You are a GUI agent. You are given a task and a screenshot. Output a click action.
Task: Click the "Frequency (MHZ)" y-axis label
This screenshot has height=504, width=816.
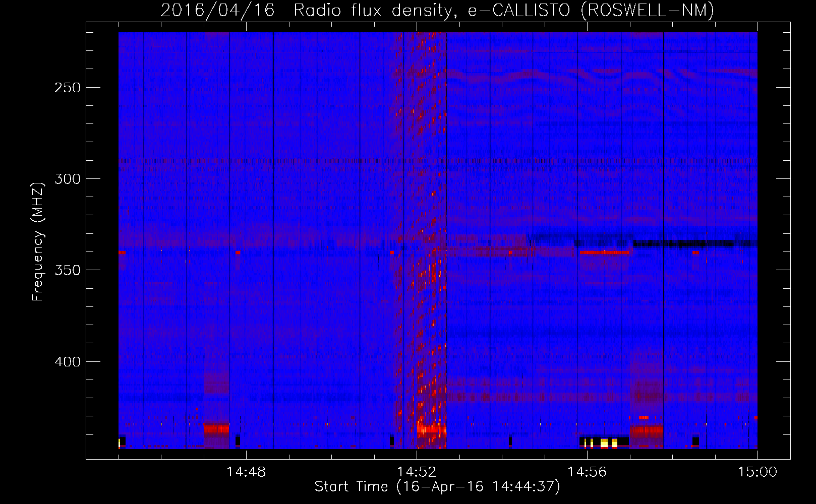pos(38,241)
